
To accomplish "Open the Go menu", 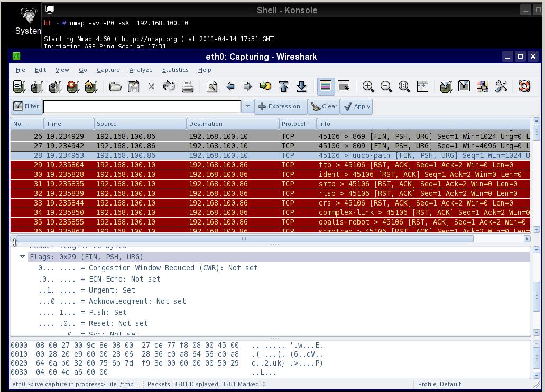I will [x=83, y=70].
